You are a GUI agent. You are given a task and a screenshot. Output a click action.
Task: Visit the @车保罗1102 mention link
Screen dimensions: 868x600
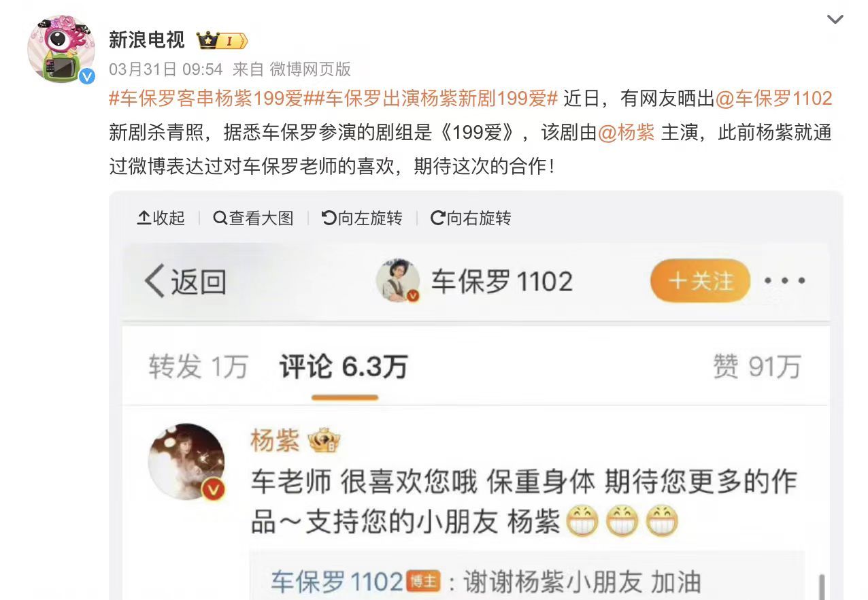click(774, 99)
